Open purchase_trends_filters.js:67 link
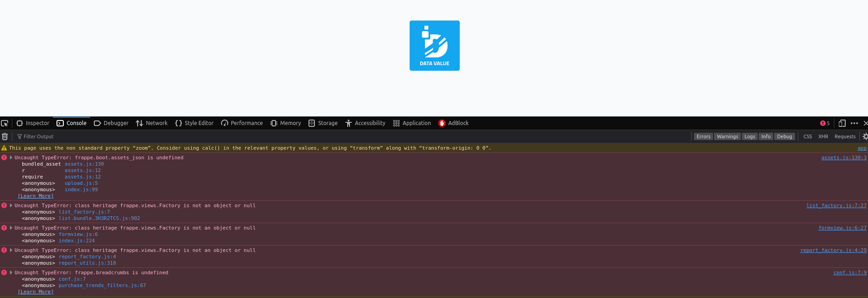This screenshot has height=298, width=868. click(x=103, y=286)
